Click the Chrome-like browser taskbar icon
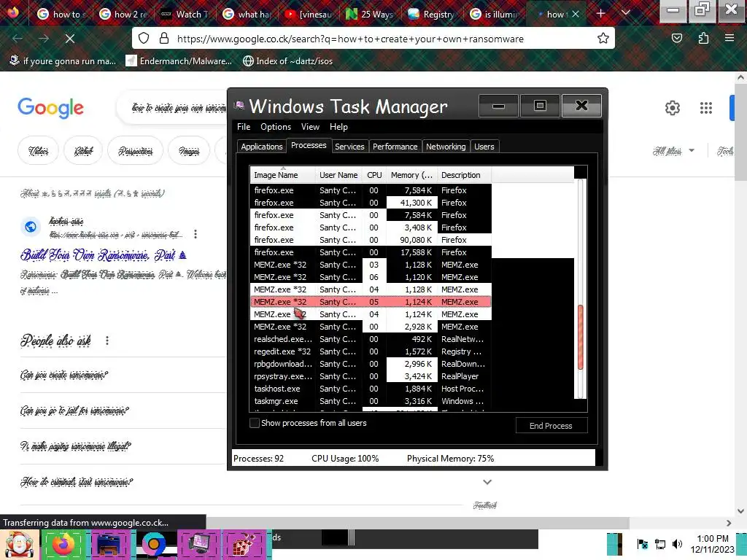Screen dimensions: 747x560 click(154, 545)
